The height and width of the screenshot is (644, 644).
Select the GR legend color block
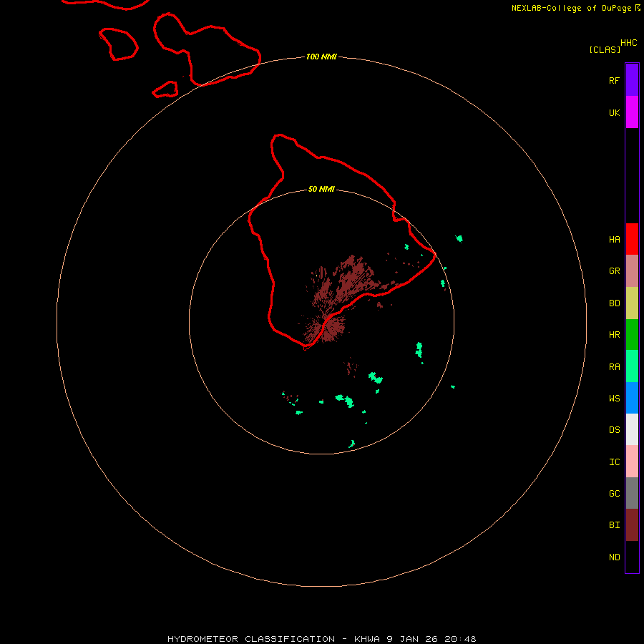click(632, 271)
